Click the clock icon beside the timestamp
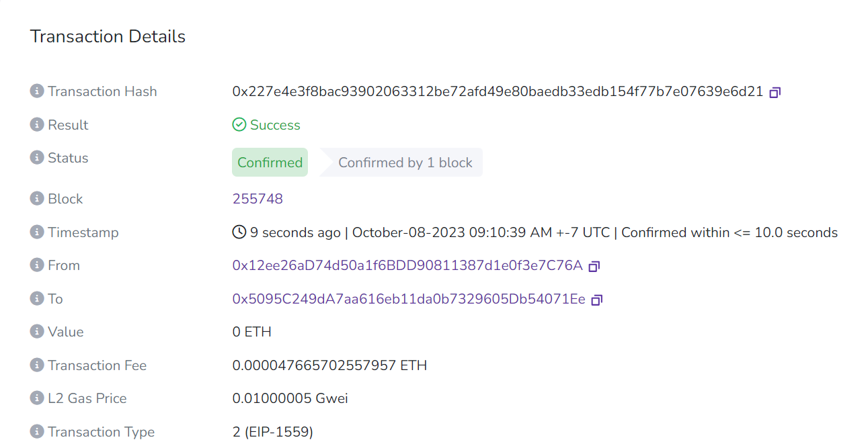The height and width of the screenshot is (448, 868). (239, 232)
